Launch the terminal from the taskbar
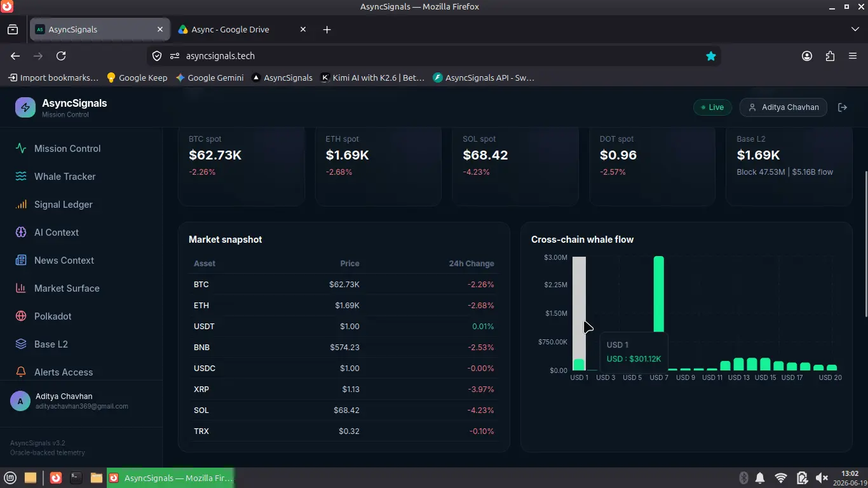 76,478
